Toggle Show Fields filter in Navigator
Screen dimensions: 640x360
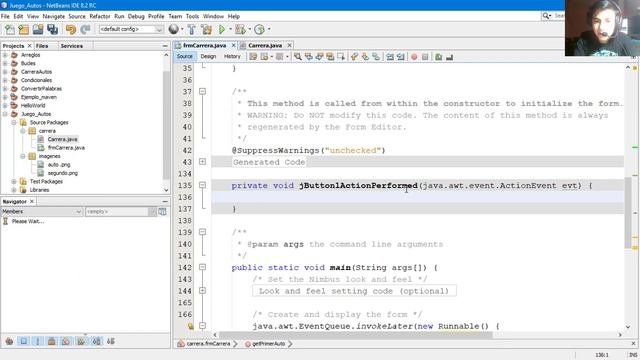[x=24, y=341]
